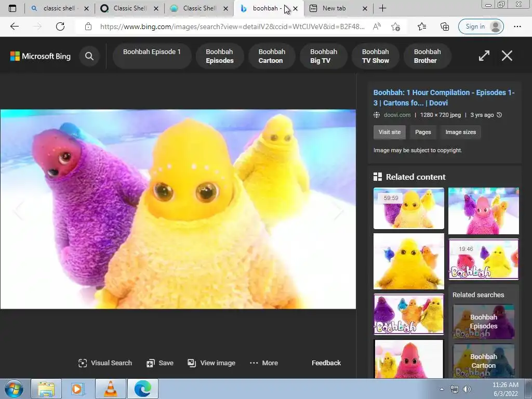The width and height of the screenshot is (532, 399).
Task: Select Boohbah Cartoon suggestion chip
Action: (272, 56)
